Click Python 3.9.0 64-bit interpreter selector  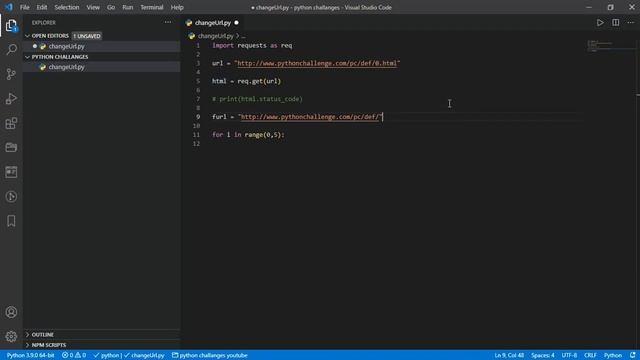[31, 356]
